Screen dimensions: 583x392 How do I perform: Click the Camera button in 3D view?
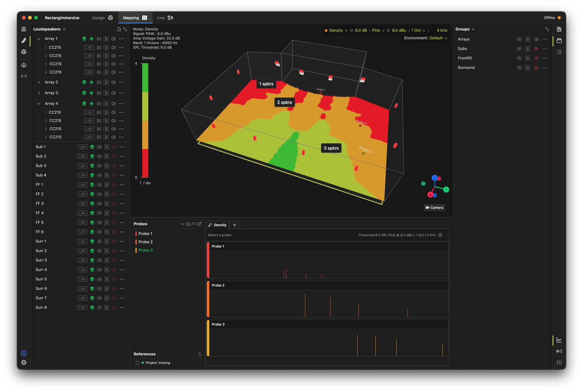(434, 208)
